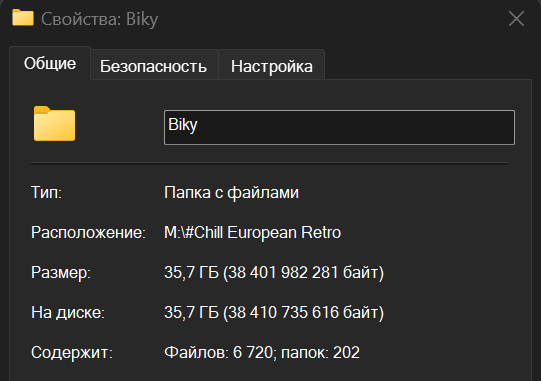This screenshot has width=541, height=381.
Task: Click the Тип: label
Action: click(x=46, y=192)
